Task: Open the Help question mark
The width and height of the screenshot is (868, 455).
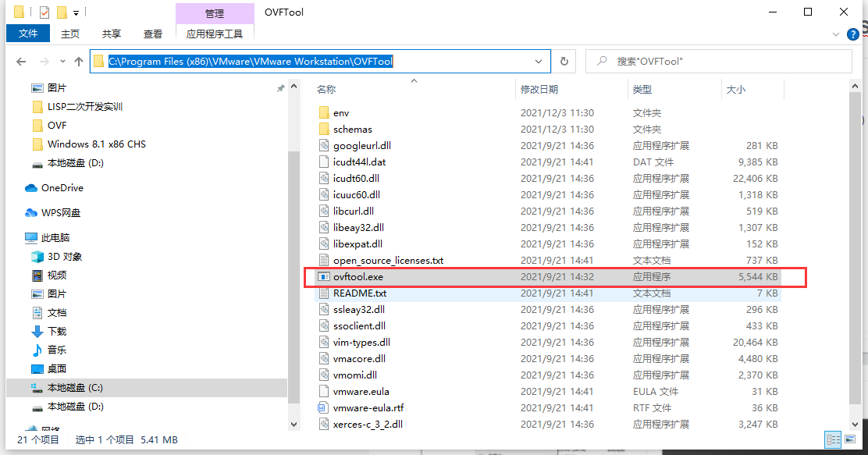Action: tap(852, 34)
